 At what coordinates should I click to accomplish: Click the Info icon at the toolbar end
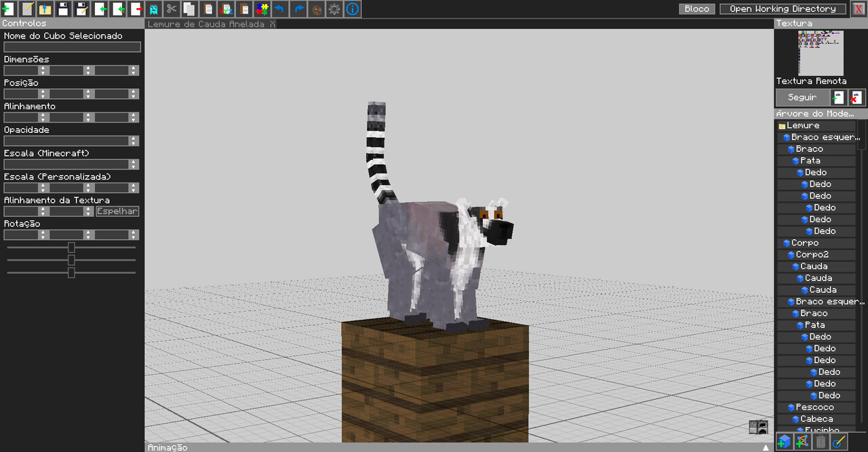(351, 9)
